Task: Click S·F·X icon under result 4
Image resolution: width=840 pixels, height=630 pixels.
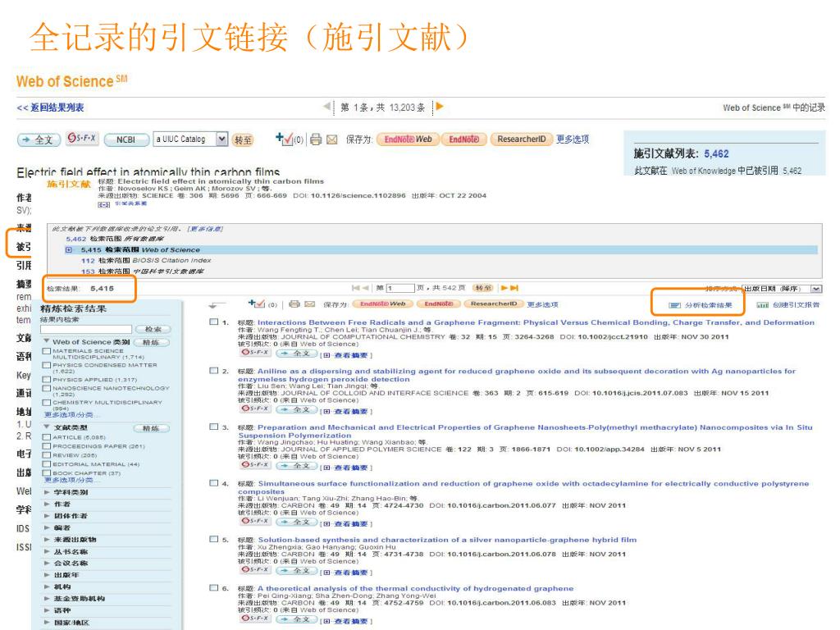Action: (254, 521)
